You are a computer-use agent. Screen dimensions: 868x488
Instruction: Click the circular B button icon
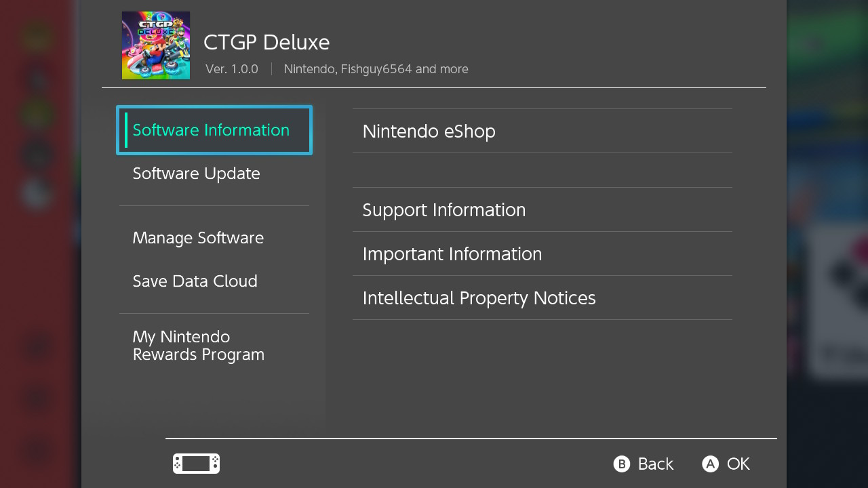pyautogui.click(x=621, y=464)
